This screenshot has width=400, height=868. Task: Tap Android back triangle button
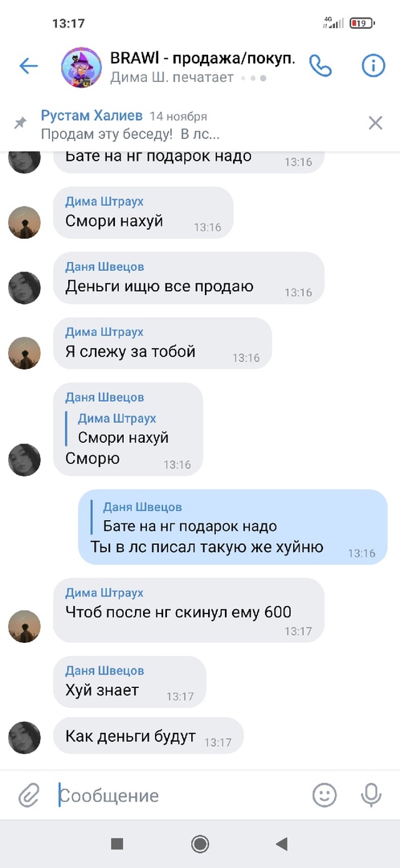pos(282,844)
